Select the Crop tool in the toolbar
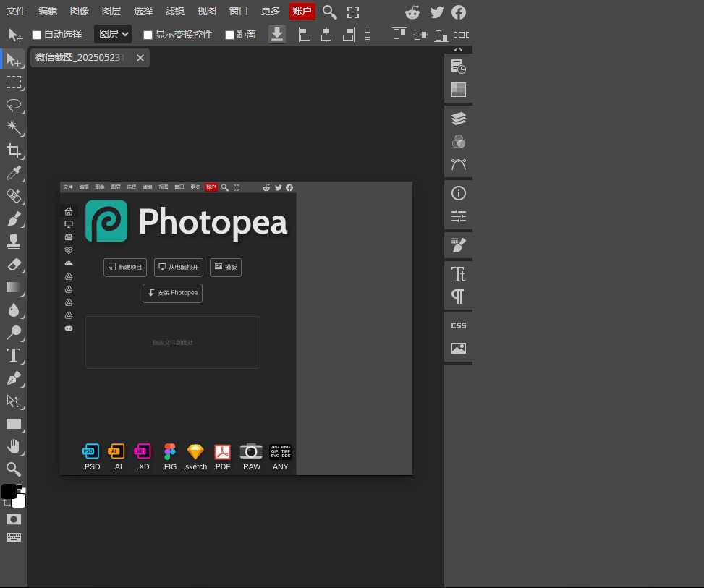 (14, 150)
